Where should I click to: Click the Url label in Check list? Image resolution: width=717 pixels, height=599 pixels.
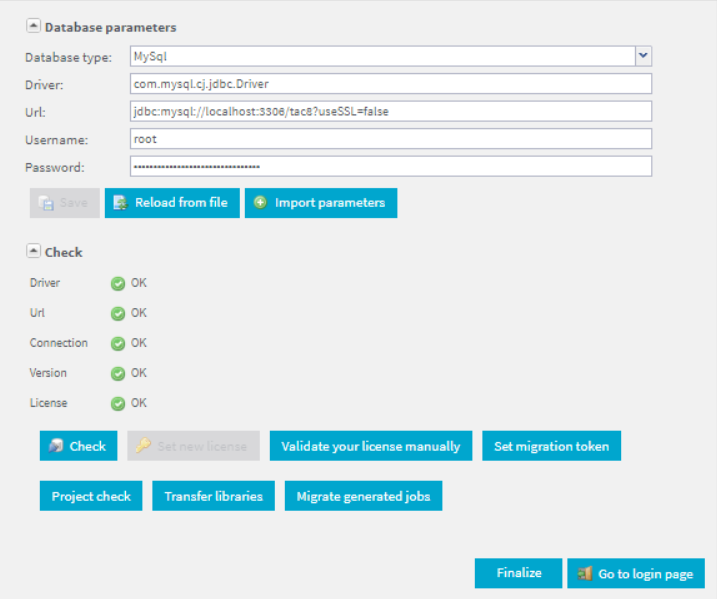(x=37, y=313)
